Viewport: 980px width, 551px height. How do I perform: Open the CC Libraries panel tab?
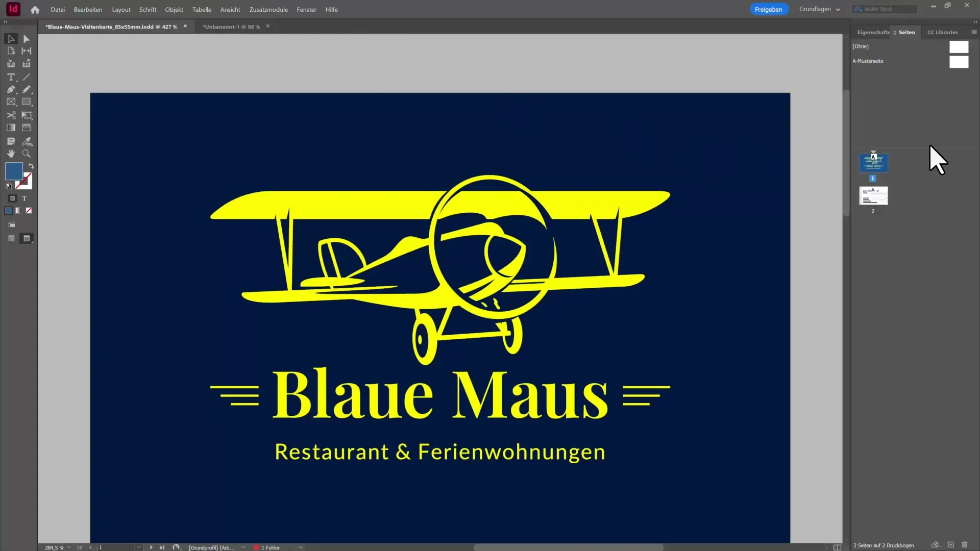pos(942,32)
